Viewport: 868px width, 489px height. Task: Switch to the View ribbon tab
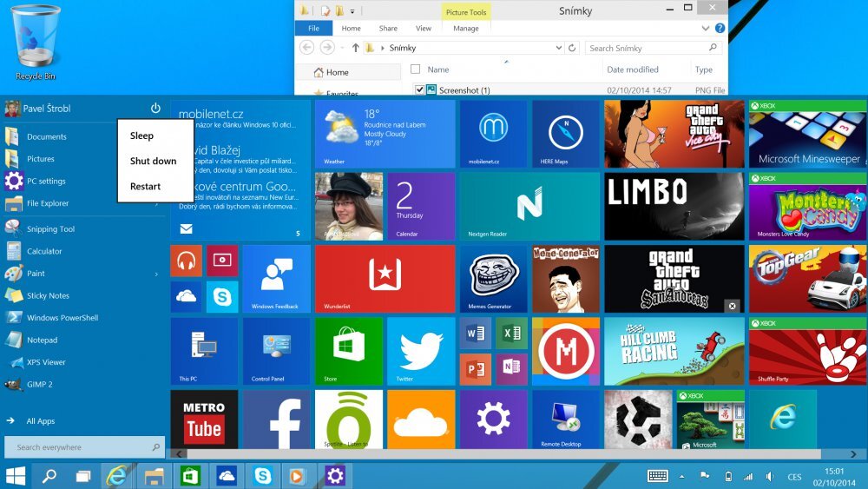[424, 29]
